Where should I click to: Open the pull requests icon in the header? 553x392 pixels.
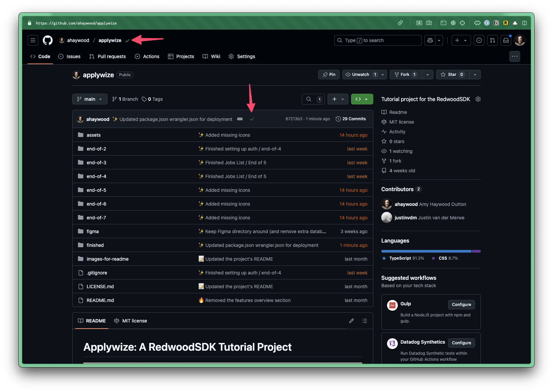click(x=492, y=40)
